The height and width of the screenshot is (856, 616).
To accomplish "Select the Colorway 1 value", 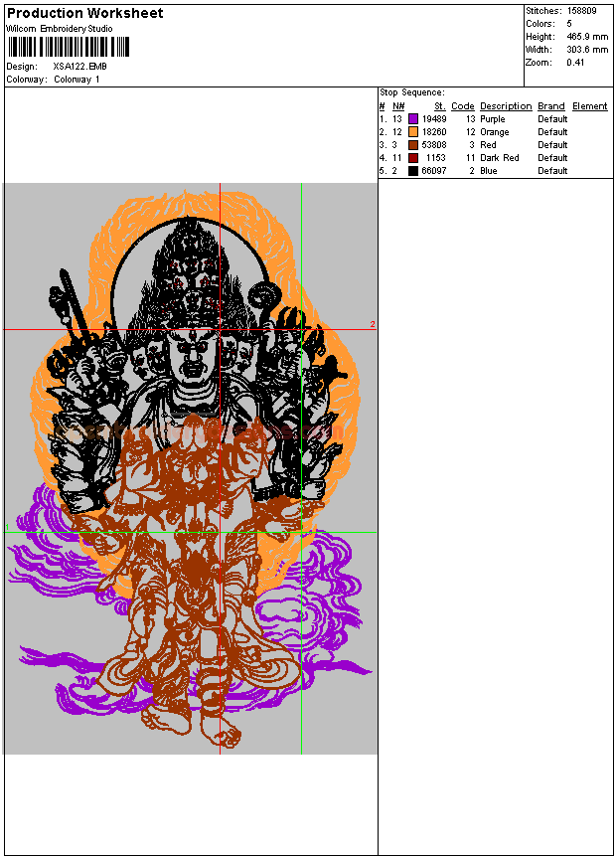I will click(77, 80).
